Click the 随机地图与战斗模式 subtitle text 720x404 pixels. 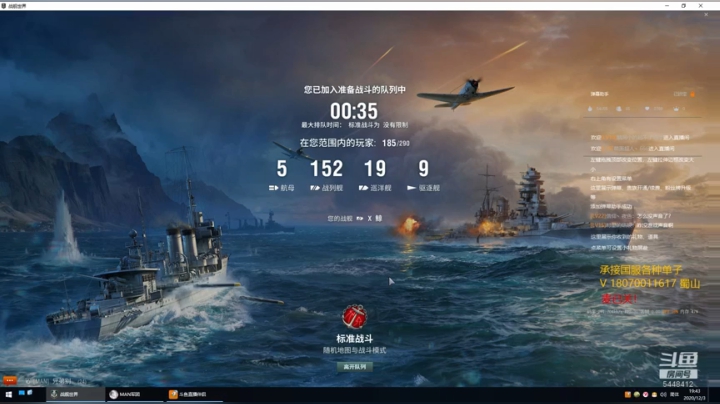click(x=354, y=350)
